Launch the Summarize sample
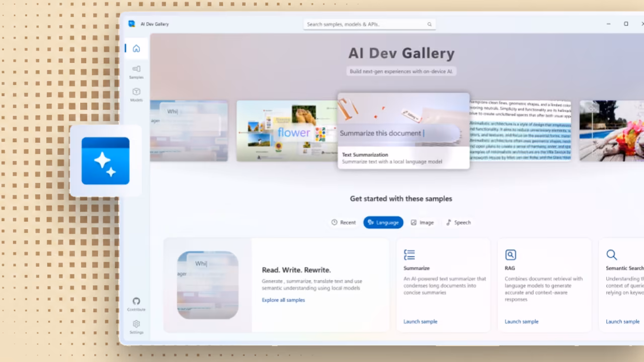This screenshot has width=644, height=362. pos(420,322)
